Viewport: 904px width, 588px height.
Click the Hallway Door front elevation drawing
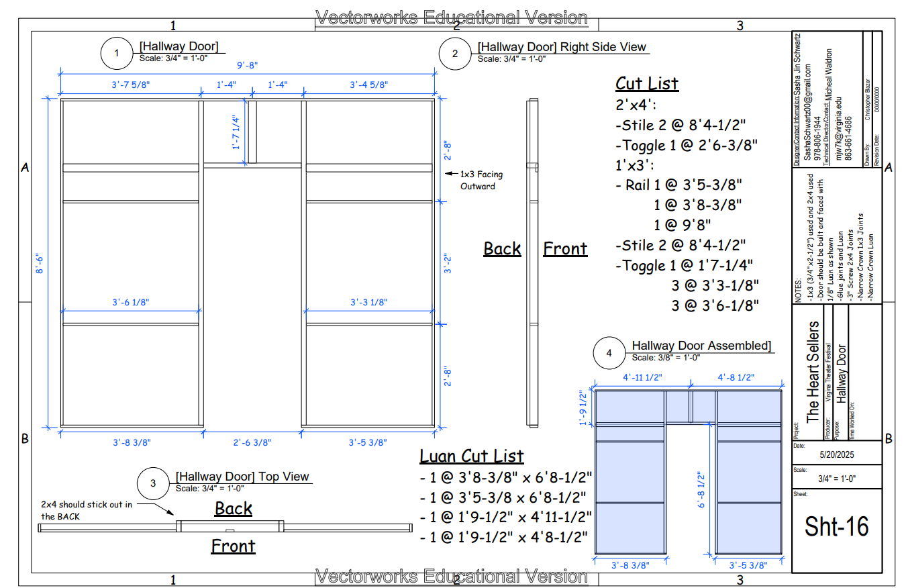[248, 262]
